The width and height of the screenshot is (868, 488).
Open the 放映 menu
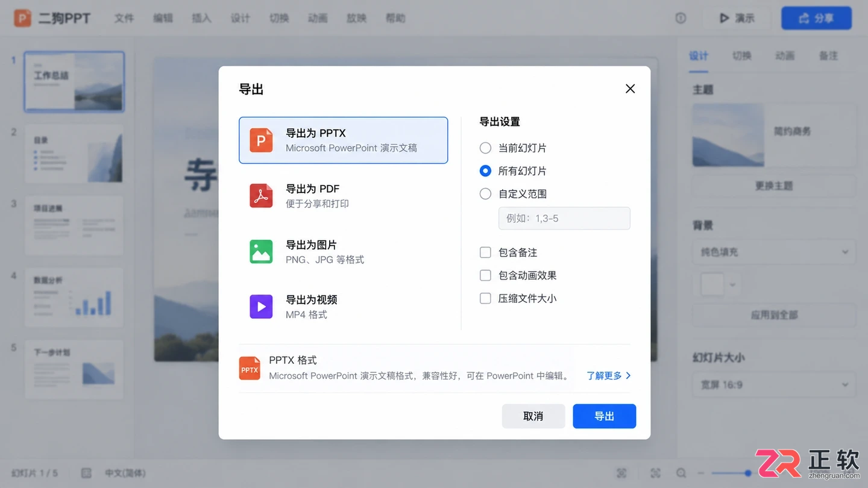click(356, 18)
